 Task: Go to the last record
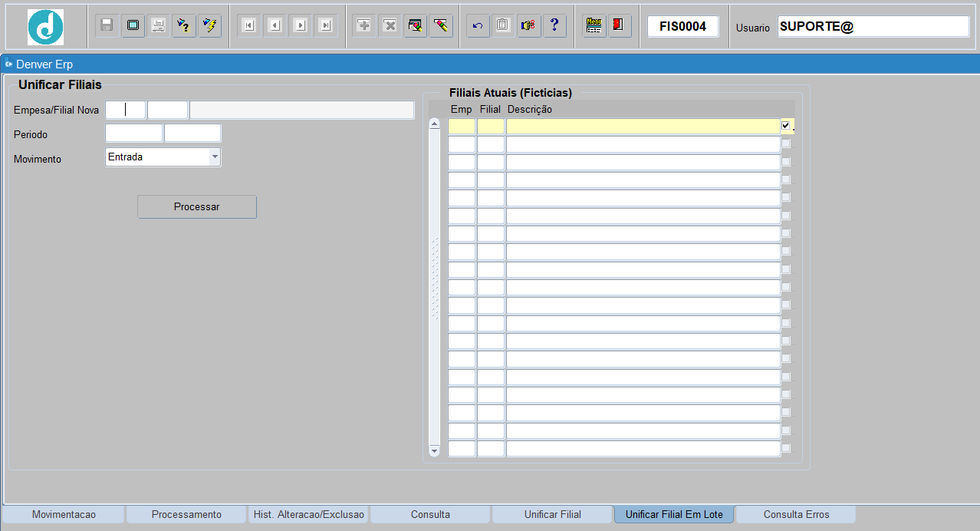tap(326, 25)
